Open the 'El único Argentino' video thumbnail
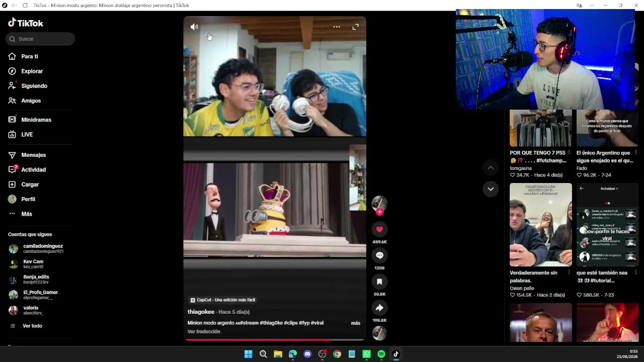This screenshot has height=362, width=644. (607, 128)
